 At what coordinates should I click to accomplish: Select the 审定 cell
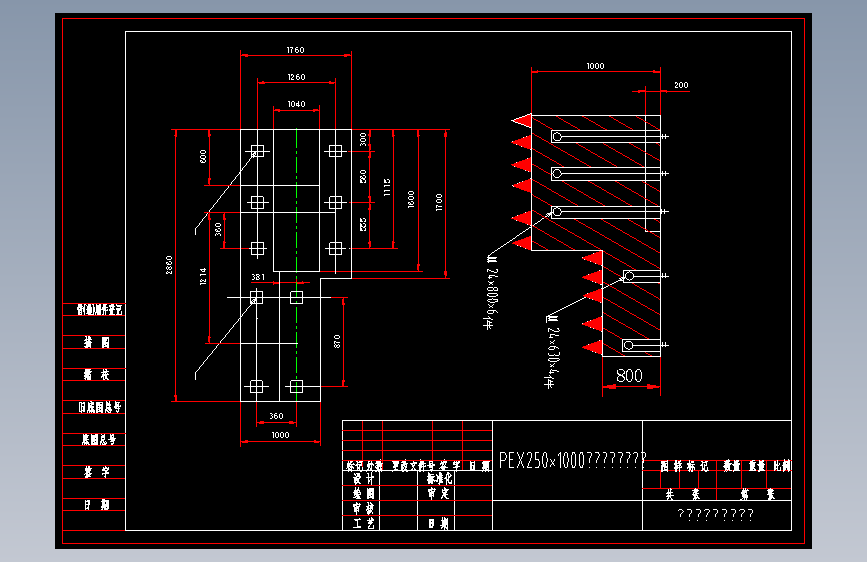[x=438, y=493]
